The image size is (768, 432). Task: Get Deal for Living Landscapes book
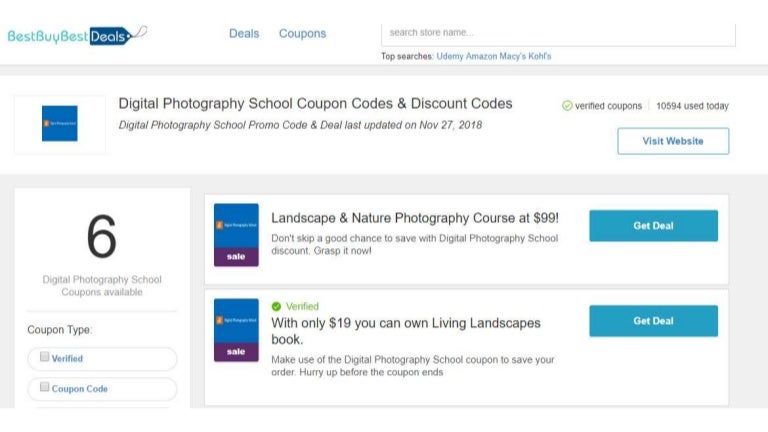653,321
